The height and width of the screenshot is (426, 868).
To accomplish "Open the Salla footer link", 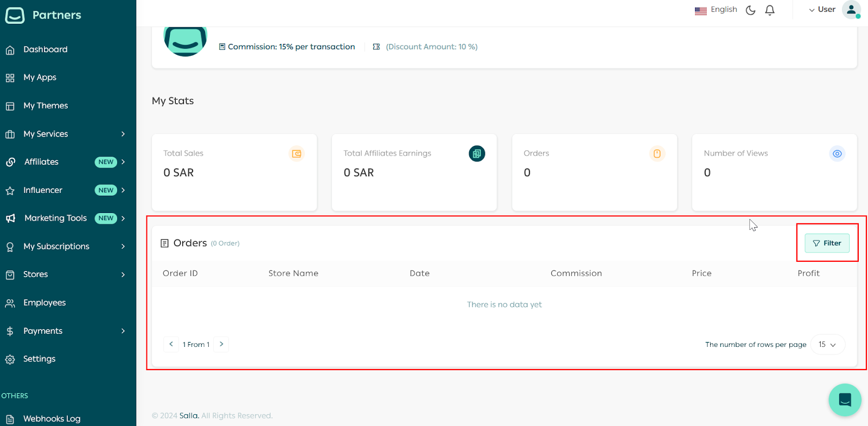I will coord(189,416).
